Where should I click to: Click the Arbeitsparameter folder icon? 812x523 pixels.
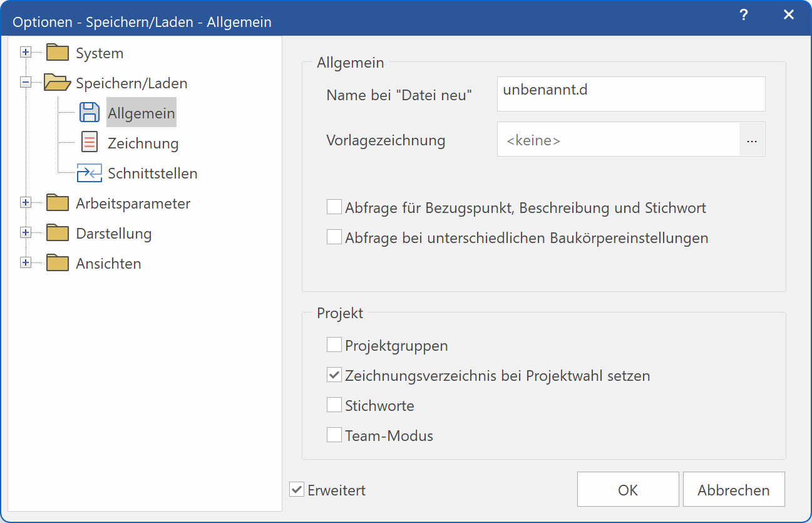(57, 203)
